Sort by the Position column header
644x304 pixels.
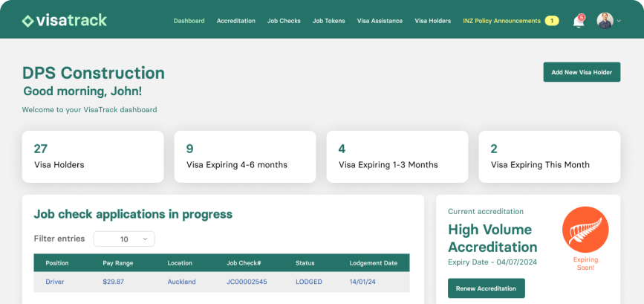(57, 263)
